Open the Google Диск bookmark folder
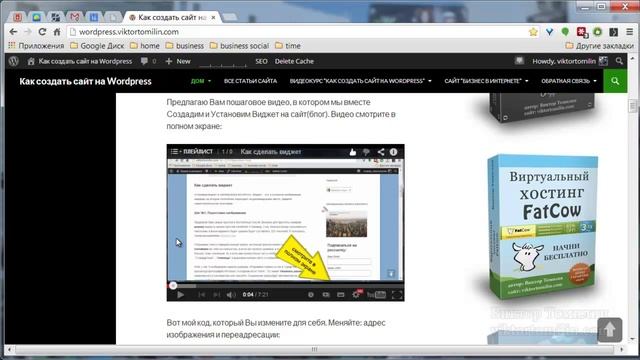Screen dimensions: 640x360 click(x=97, y=46)
